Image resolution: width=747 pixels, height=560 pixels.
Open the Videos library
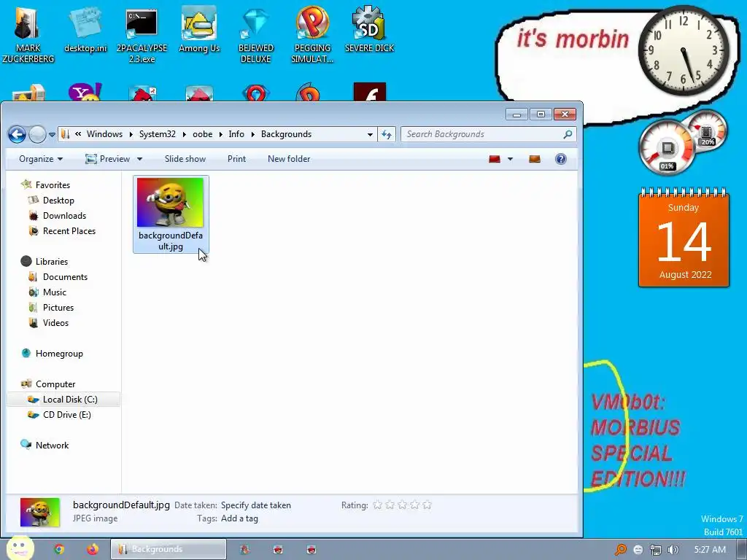[55, 322]
